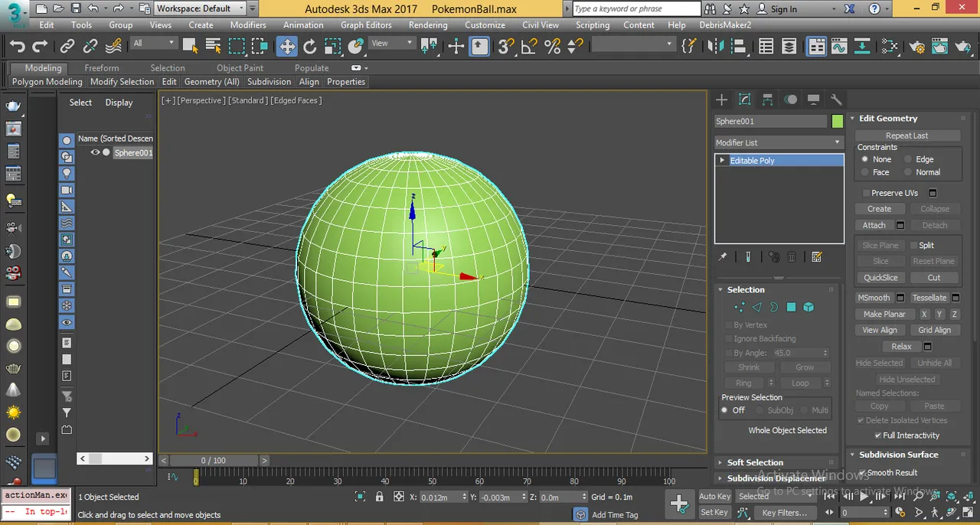
Task: Click the Mirror tool icon
Action: [x=715, y=47]
